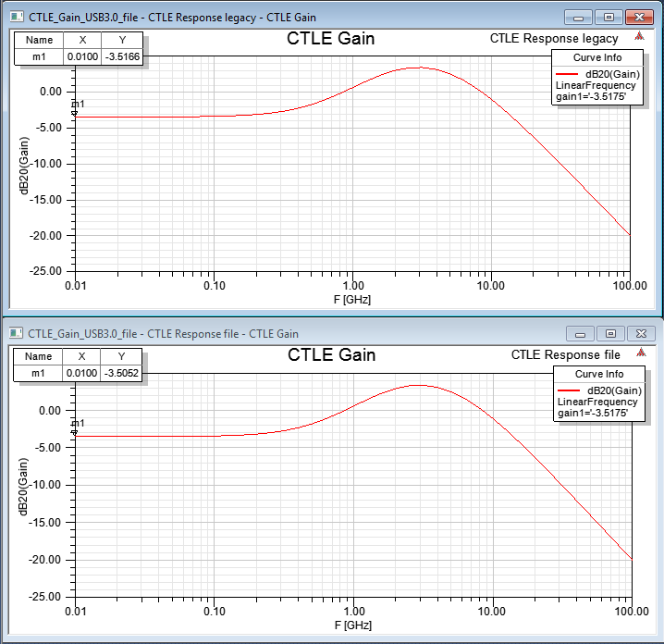
Task: Select the CTLE Gain title of file plot
Action: point(332,355)
